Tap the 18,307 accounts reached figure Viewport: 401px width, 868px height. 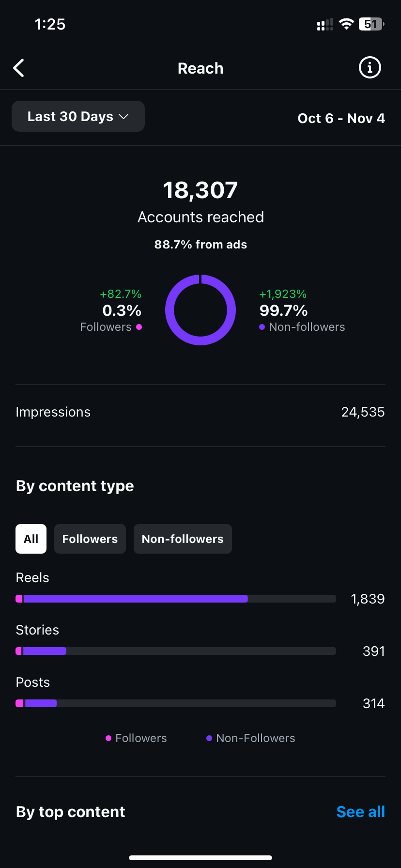200,190
